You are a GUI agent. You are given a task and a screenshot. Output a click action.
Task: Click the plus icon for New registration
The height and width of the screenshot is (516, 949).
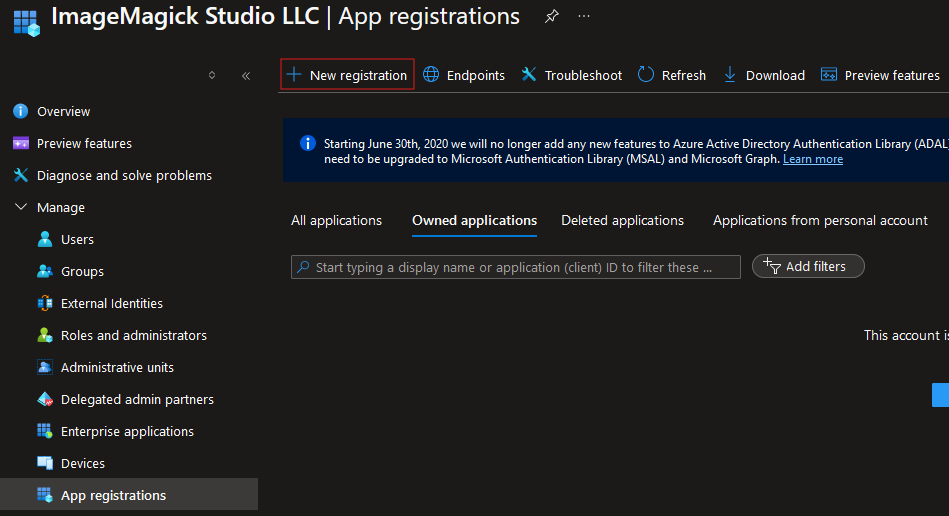pos(294,74)
